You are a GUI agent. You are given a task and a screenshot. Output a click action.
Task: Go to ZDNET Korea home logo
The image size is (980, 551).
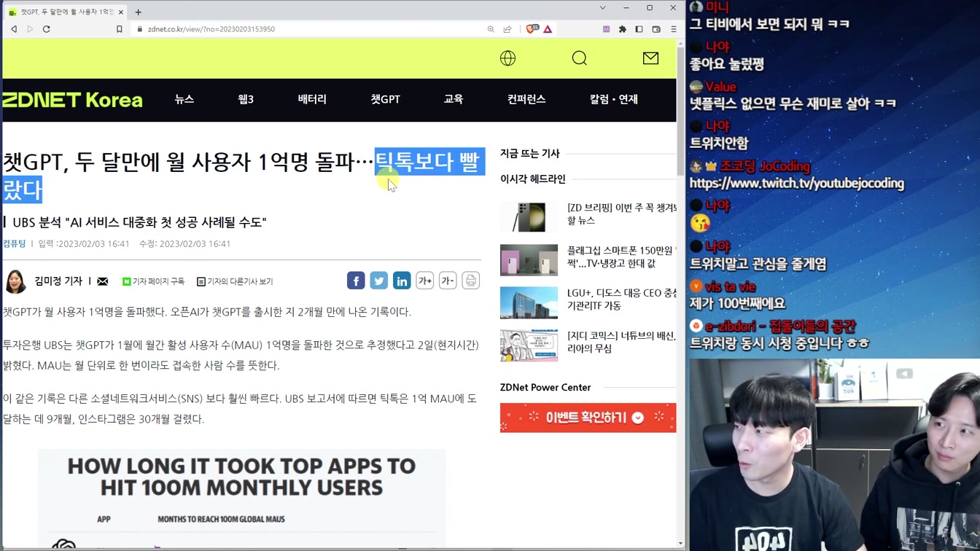point(72,100)
